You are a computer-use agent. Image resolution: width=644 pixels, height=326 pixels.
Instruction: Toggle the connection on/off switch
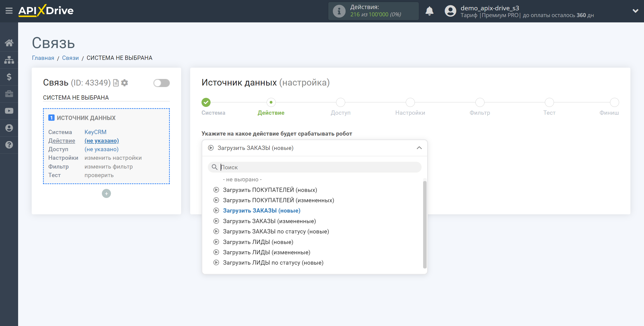click(162, 83)
